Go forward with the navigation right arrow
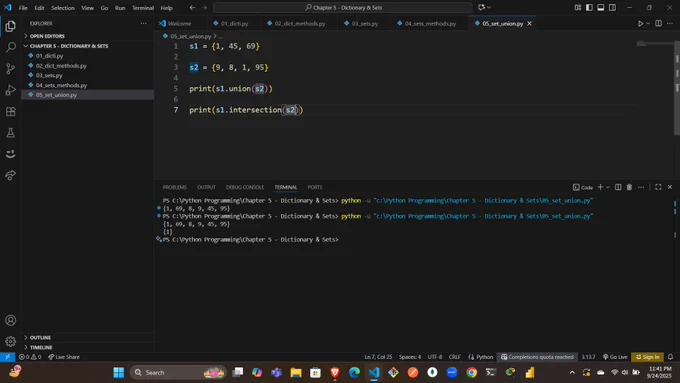The height and width of the screenshot is (383, 680). click(x=204, y=7)
